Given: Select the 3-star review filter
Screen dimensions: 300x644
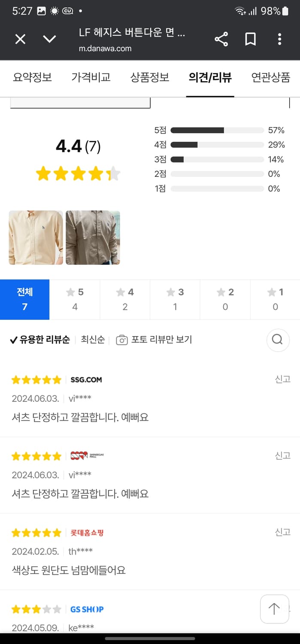Looking at the screenshot, I should pos(175,299).
